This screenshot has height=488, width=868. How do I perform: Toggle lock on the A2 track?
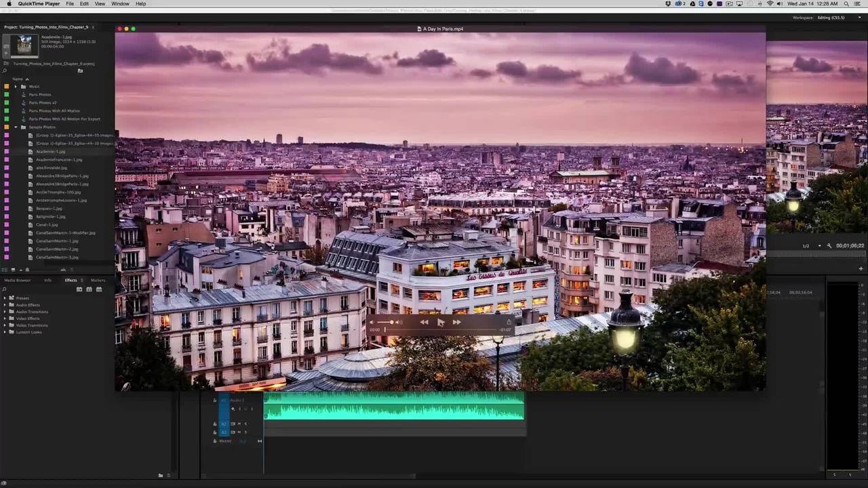click(215, 424)
